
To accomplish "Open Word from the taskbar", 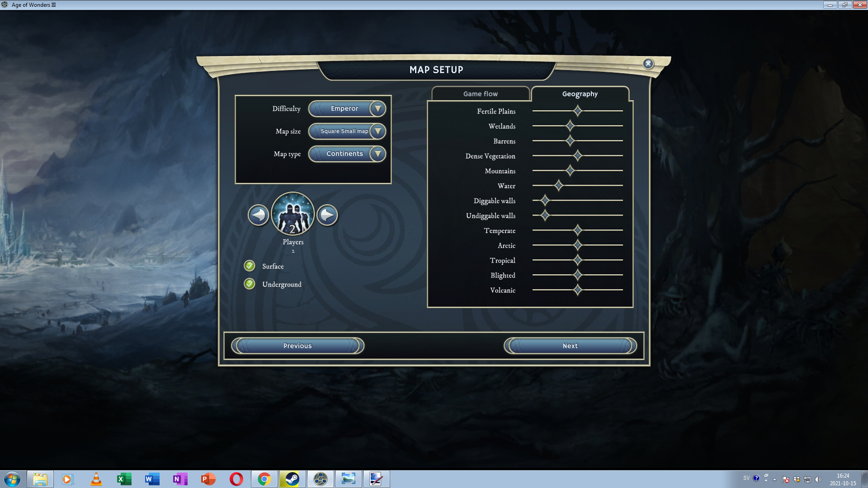I will pyautogui.click(x=152, y=479).
